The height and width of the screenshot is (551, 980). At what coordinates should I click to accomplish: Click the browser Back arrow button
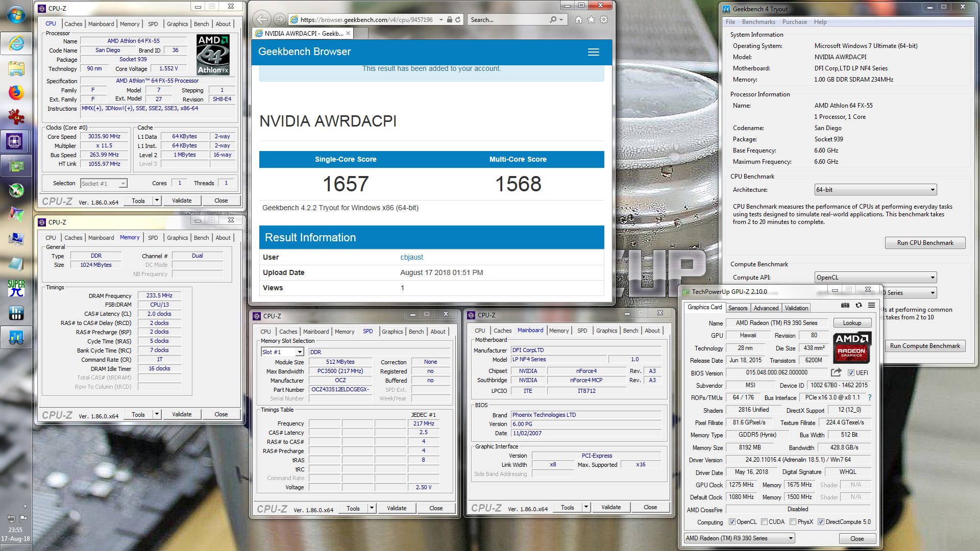coord(262,19)
